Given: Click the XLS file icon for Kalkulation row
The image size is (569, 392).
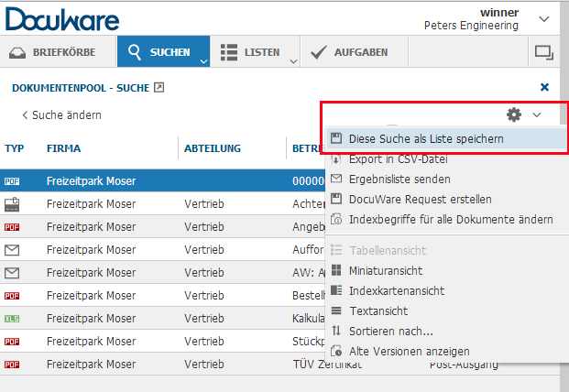Looking at the screenshot, I should click(12, 318).
